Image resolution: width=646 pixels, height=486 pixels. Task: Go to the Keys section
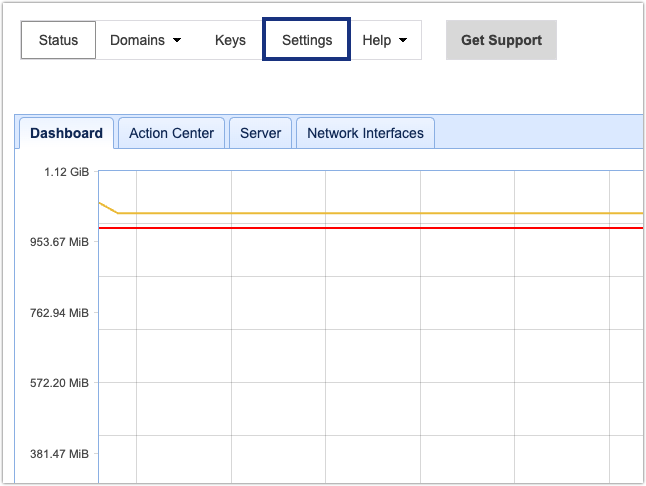(230, 40)
